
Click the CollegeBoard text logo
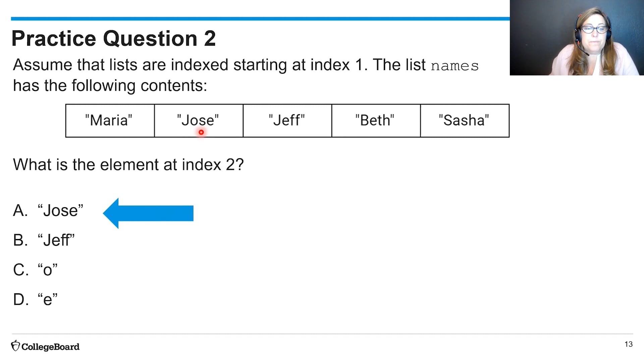click(50, 347)
